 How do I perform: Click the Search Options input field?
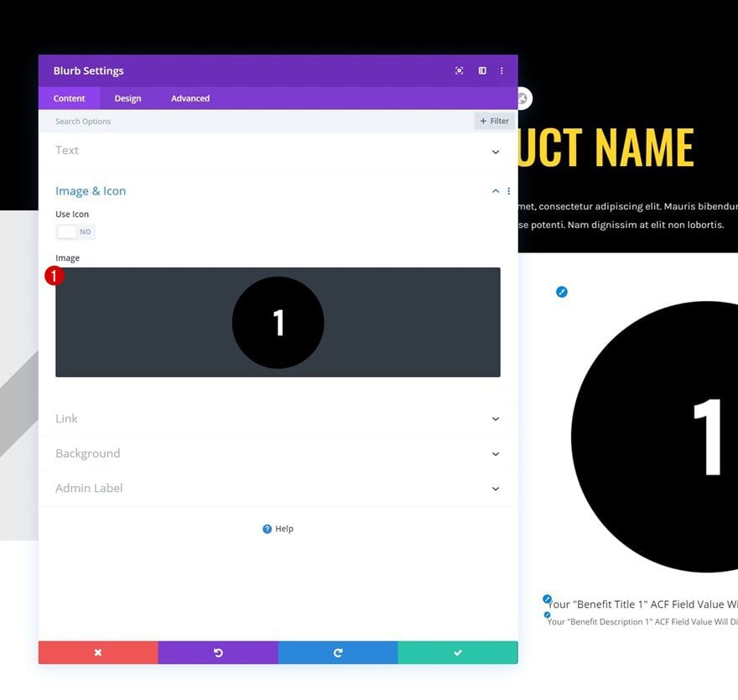pyautogui.click(x=257, y=122)
